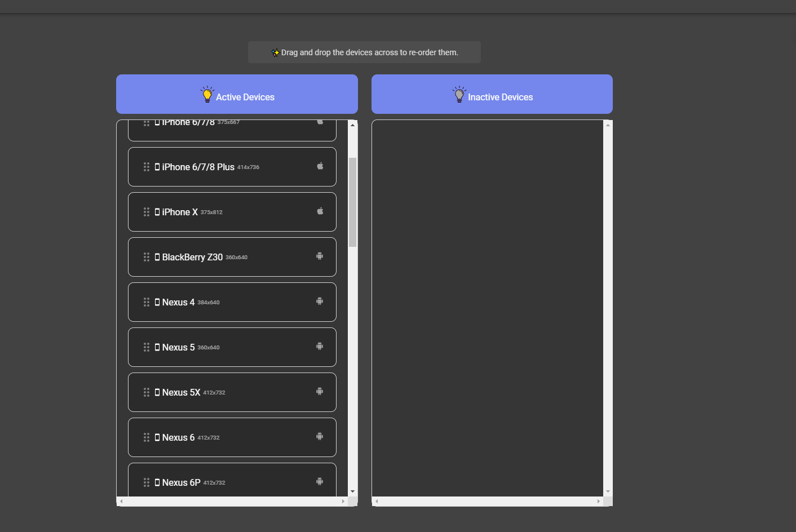This screenshot has height=532, width=796.
Task: Click drag handle of Nexus 4
Action: 147,302
